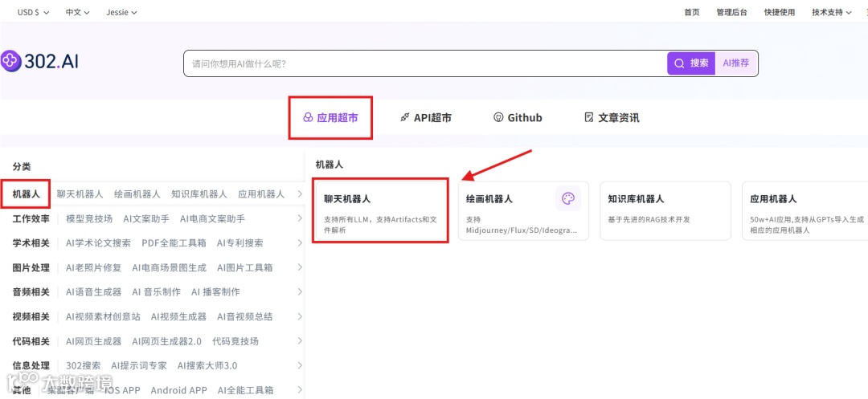Open the AI学术论文搜索 link
The image size is (868, 399).
pyautogui.click(x=99, y=242)
